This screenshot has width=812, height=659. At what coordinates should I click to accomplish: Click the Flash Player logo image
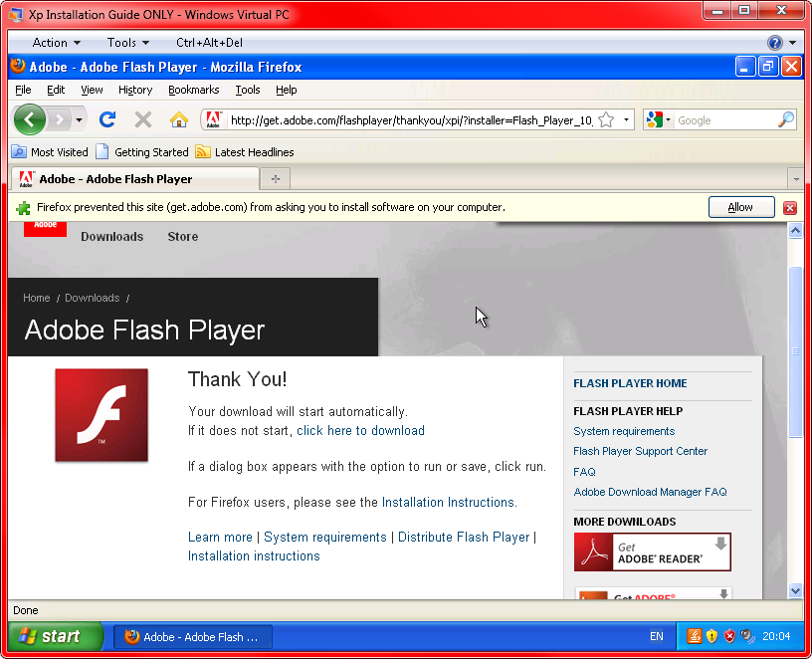point(101,415)
